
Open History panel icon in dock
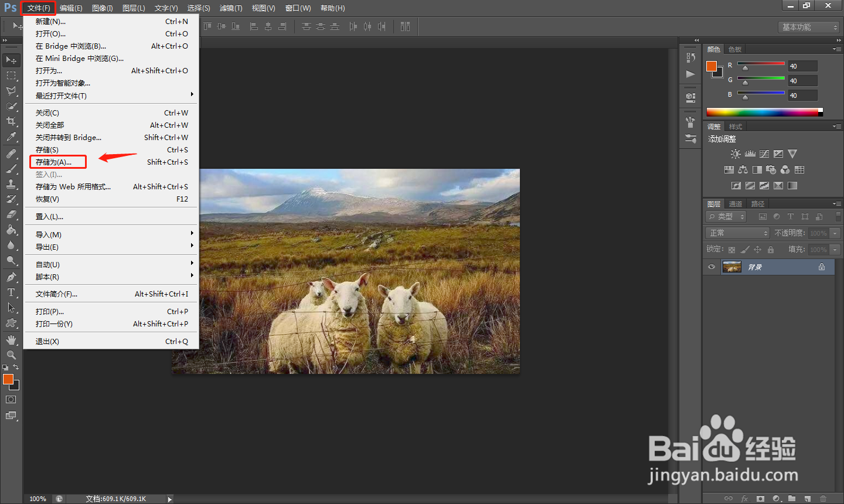coord(690,58)
